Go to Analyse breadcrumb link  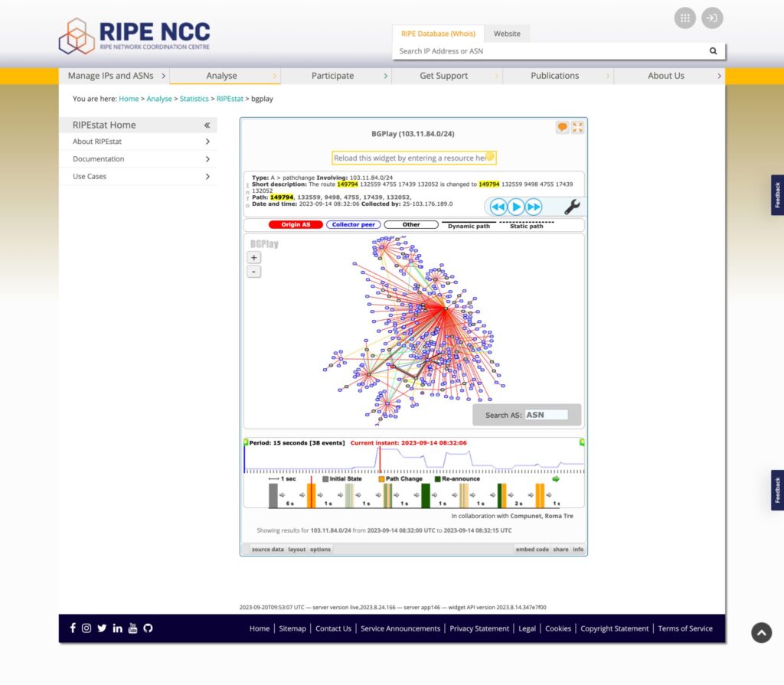(x=159, y=99)
